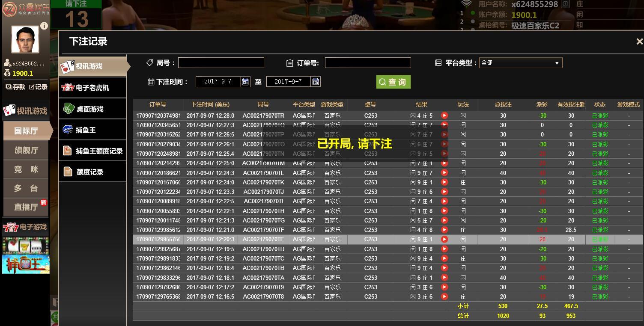Click 记录 records link in sidebar
Image resolution: width=644 pixels, height=326 pixels.
point(39,87)
